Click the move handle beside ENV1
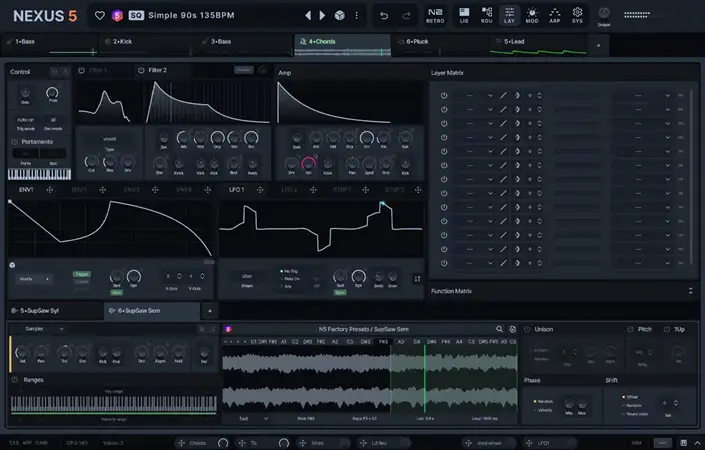Image resolution: width=705 pixels, height=450 pixels. 50,190
